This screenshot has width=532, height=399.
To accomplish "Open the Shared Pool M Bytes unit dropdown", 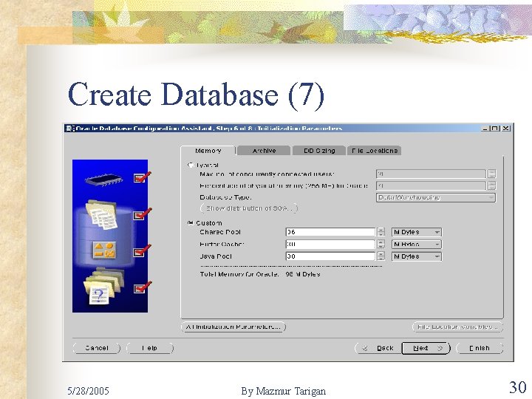I will click(x=417, y=232).
